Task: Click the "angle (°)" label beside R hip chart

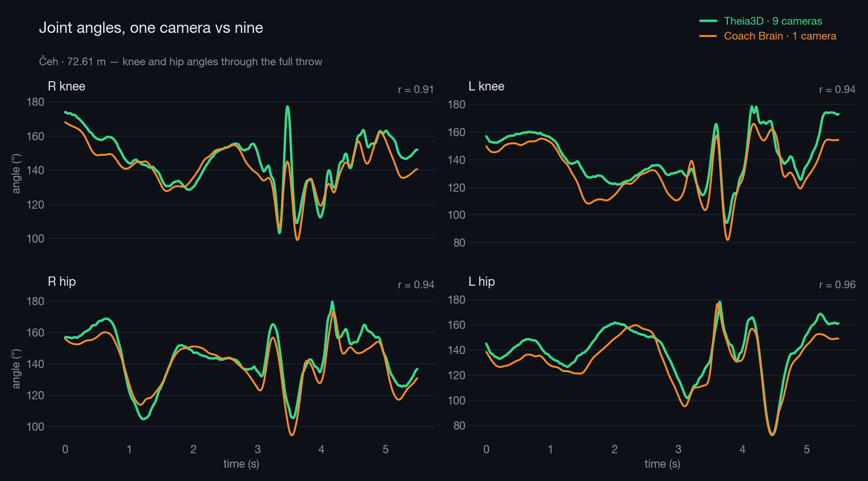Action: (16, 369)
